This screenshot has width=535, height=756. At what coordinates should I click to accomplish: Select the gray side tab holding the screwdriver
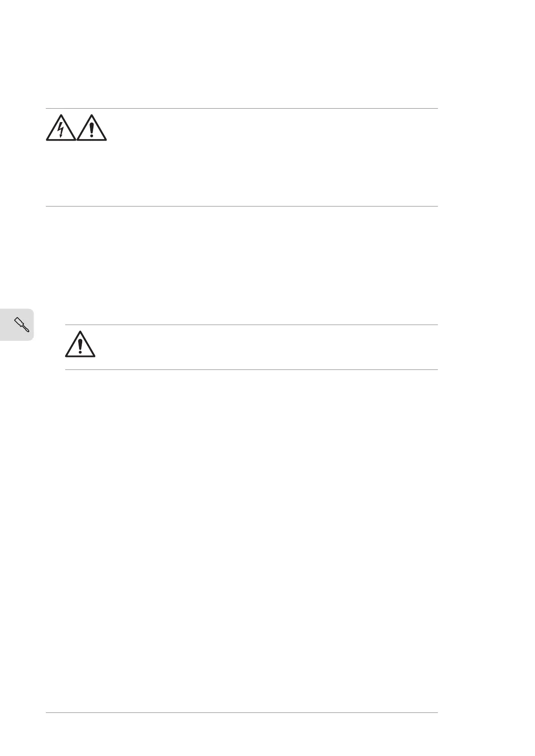pos(17,325)
